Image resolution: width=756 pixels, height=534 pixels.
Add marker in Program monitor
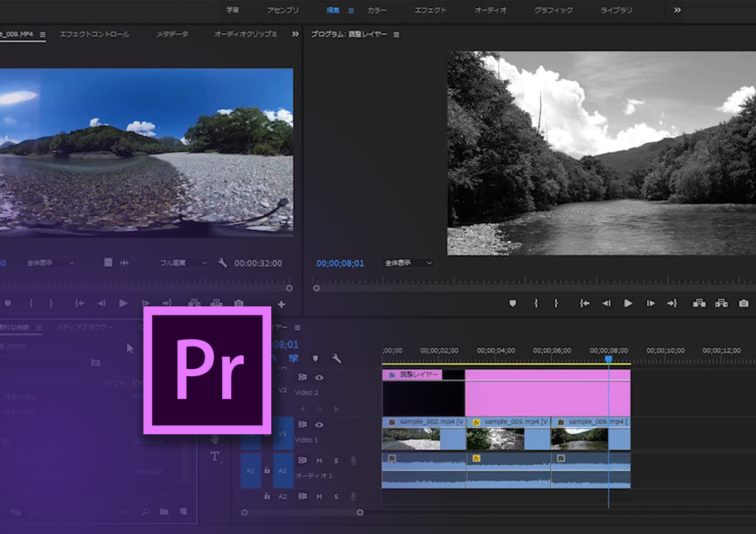click(x=512, y=303)
